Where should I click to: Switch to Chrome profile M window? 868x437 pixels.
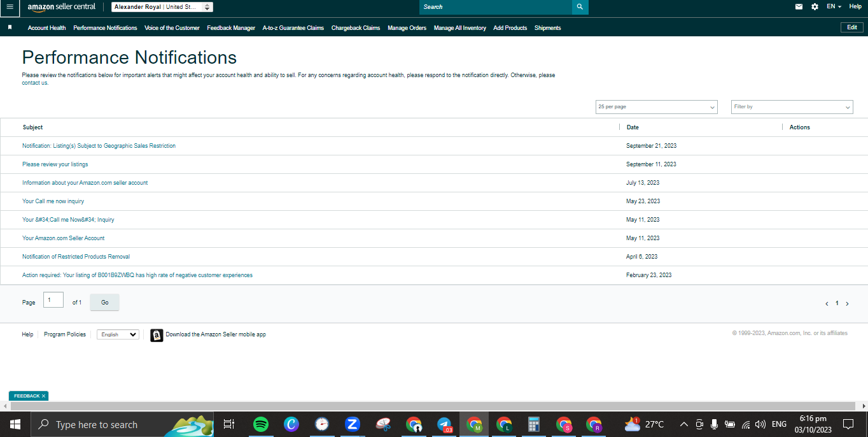[474, 424]
